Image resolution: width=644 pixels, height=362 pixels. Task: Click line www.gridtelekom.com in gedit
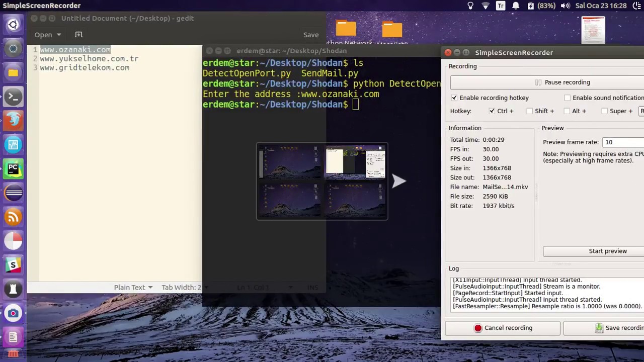(x=85, y=67)
